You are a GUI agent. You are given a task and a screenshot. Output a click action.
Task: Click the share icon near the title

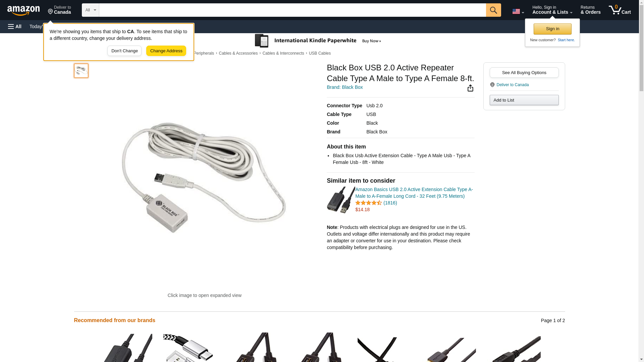pyautogui.click(x=470, y=88)
